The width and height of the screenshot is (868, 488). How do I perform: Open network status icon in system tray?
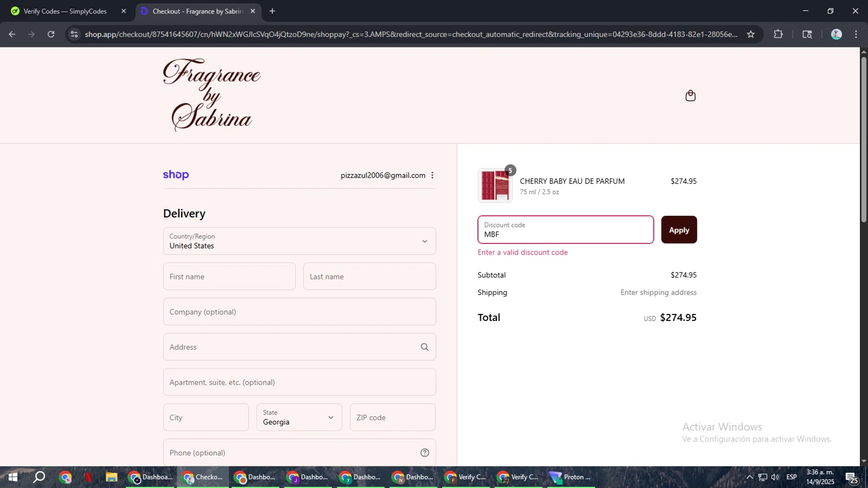[x=763, y=477]
